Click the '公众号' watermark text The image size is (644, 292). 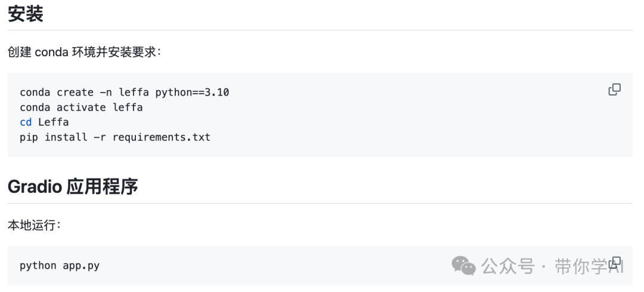[x=508, y=266]
